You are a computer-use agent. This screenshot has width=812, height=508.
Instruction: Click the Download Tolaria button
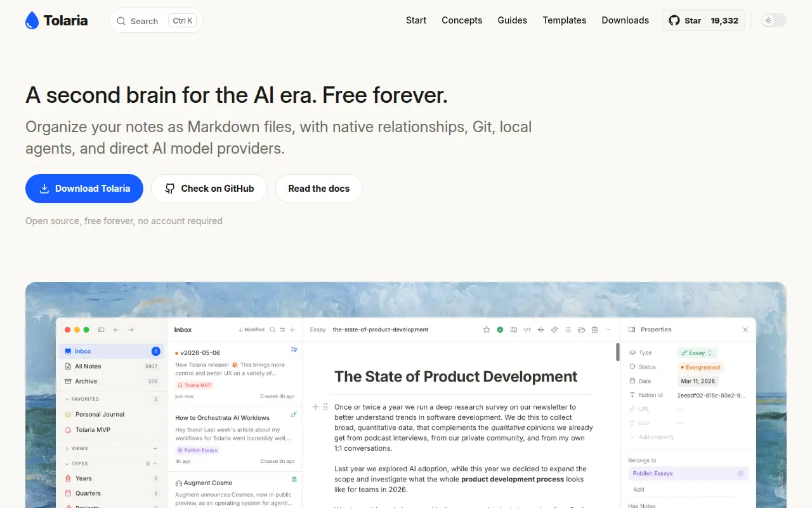tap(84, 189)
